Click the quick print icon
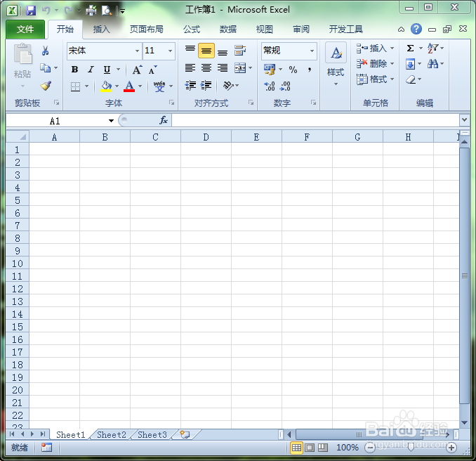 pos(91,11)
